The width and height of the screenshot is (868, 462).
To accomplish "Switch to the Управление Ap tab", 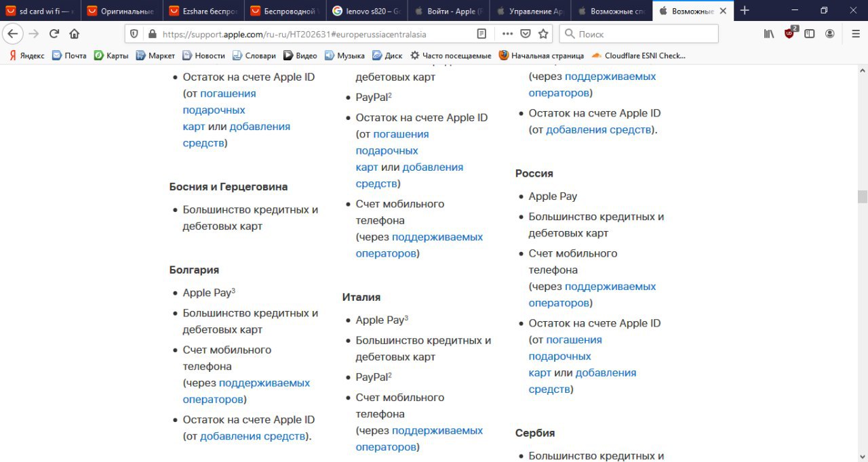I will [529, 11].
